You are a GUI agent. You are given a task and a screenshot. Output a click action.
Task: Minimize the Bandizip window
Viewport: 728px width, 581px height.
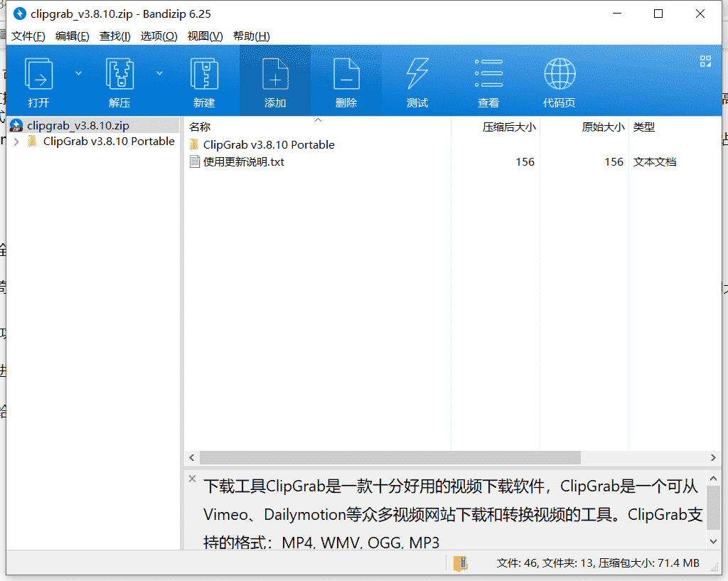[617, 14]
